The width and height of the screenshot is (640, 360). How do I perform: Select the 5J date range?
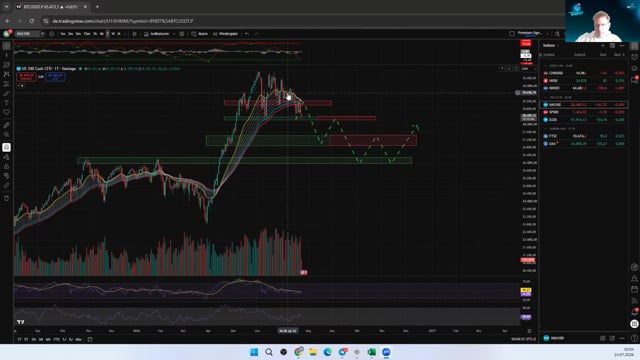click(71, 339)
